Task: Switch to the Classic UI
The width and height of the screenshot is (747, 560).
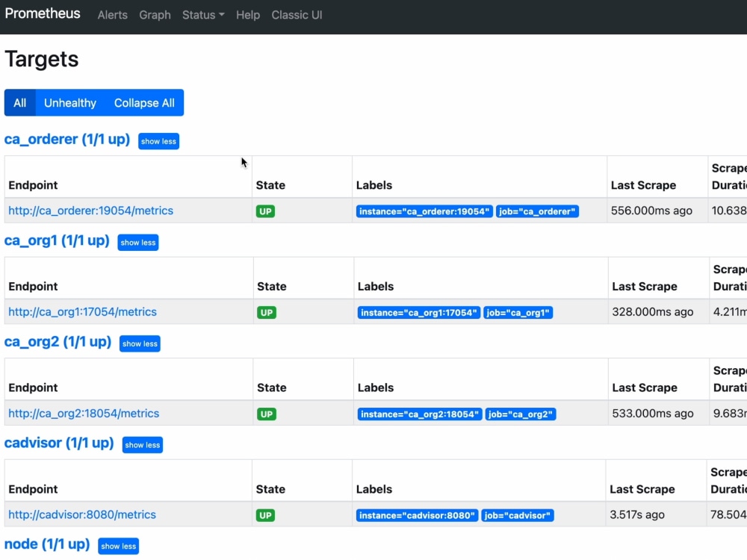Action: [297, 15]
